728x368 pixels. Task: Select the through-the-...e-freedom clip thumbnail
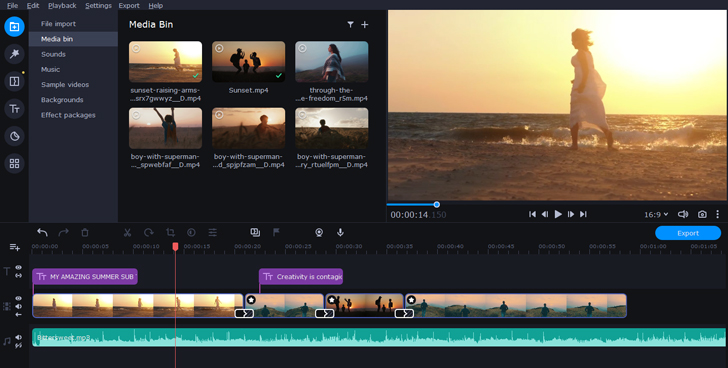(x=332, y=62)
